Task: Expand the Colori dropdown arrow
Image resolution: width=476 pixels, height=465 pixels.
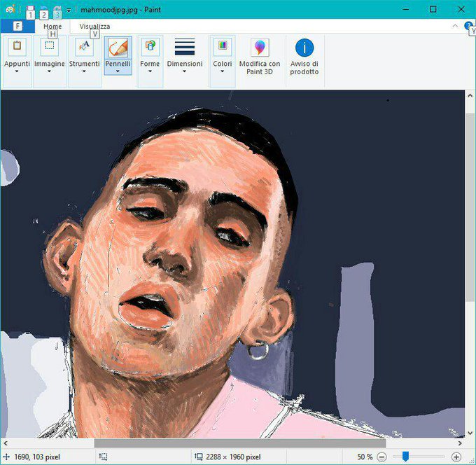Action: point(222,71)
